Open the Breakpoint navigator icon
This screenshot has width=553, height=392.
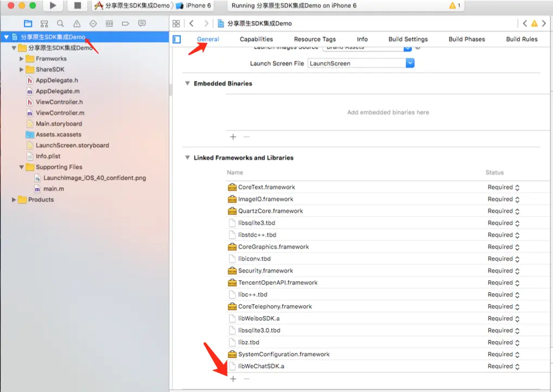(125, 24)
